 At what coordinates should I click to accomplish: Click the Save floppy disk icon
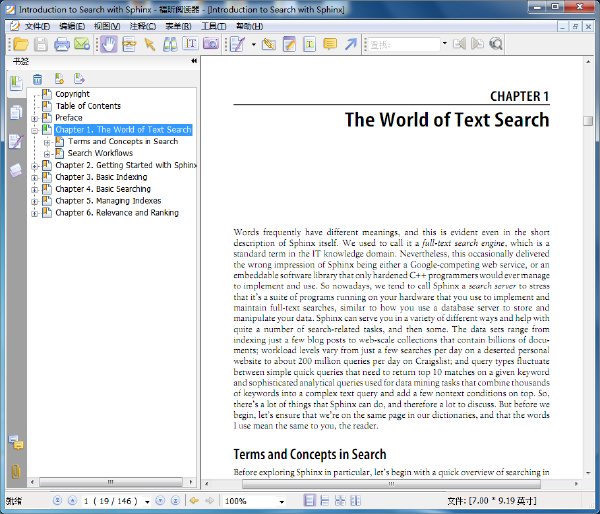tap(41, 44)
